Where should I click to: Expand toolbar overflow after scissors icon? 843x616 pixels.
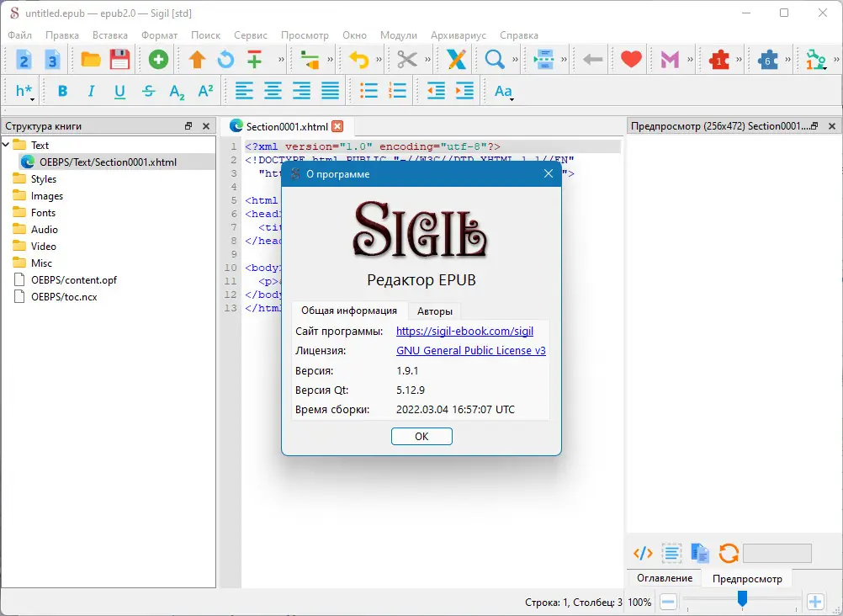428,59
